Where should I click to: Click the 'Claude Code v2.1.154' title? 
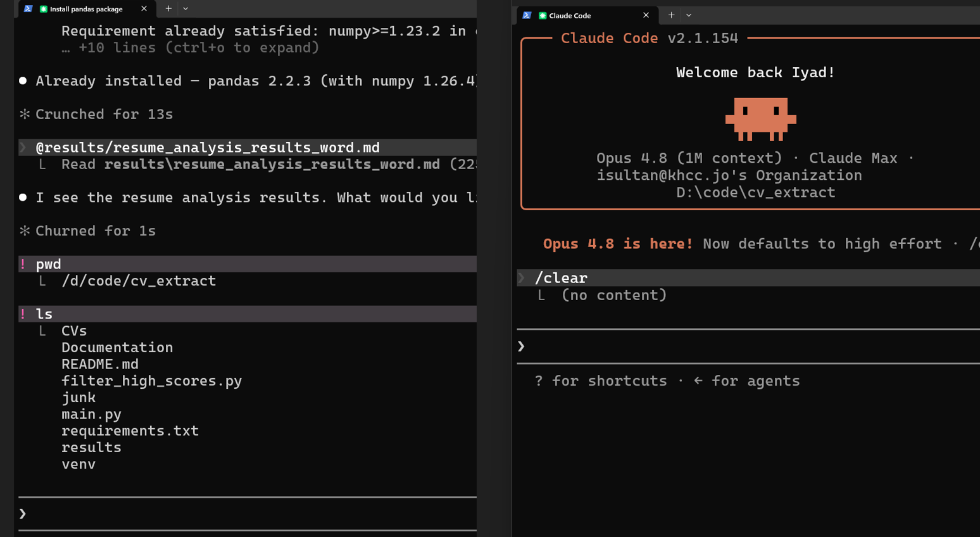(650, 38)
